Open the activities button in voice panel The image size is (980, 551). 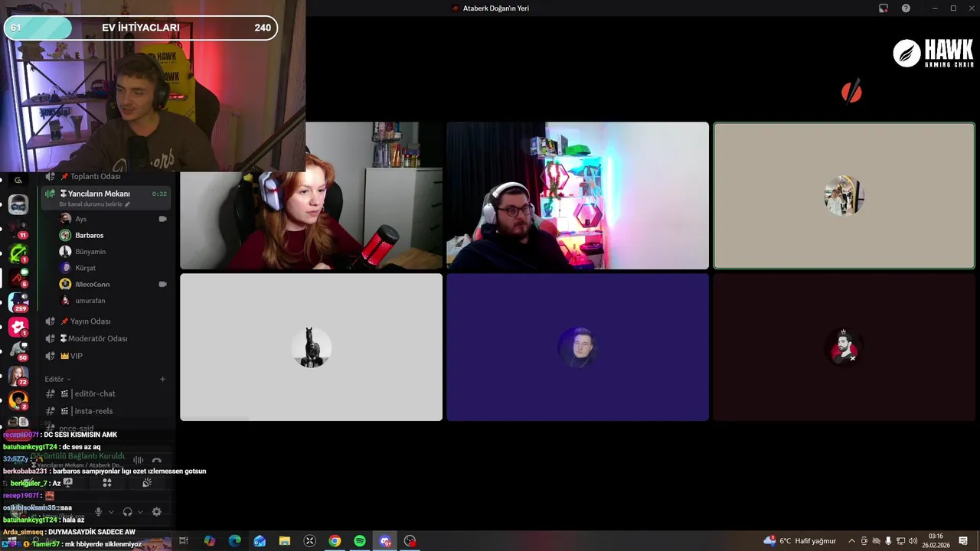pos(107,483)
